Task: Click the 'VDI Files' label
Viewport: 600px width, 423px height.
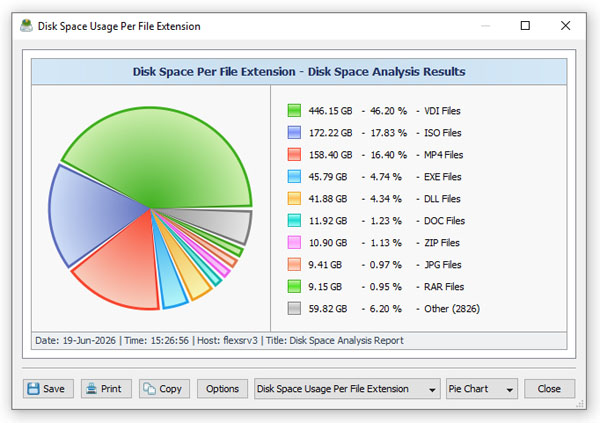Action: click(x=442, y=111)
